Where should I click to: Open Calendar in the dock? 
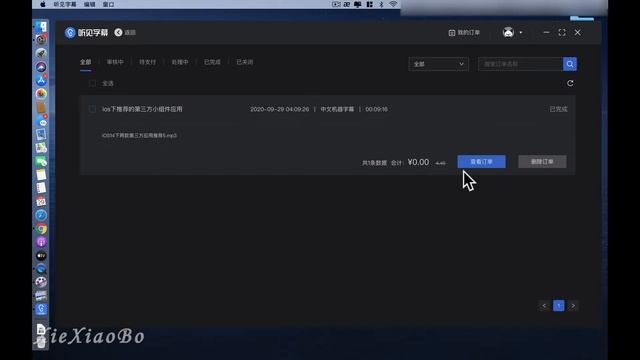41,202
